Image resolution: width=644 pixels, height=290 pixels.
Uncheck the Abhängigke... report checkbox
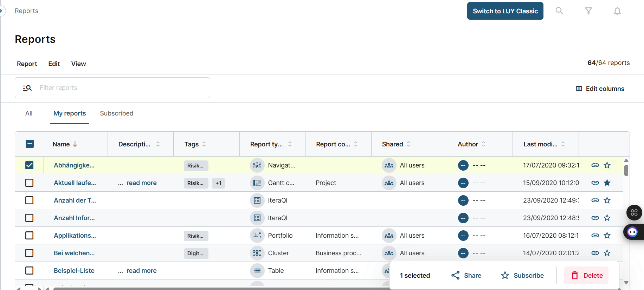point(30,165)
